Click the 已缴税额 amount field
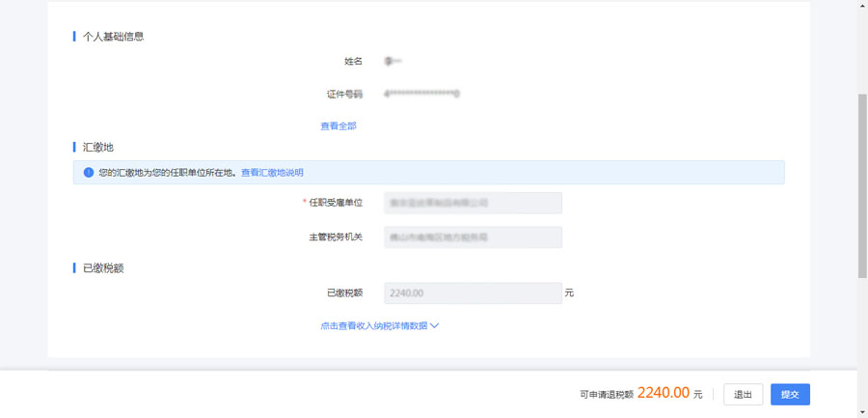Screen dimensions: 868x418 click(473, 293)
